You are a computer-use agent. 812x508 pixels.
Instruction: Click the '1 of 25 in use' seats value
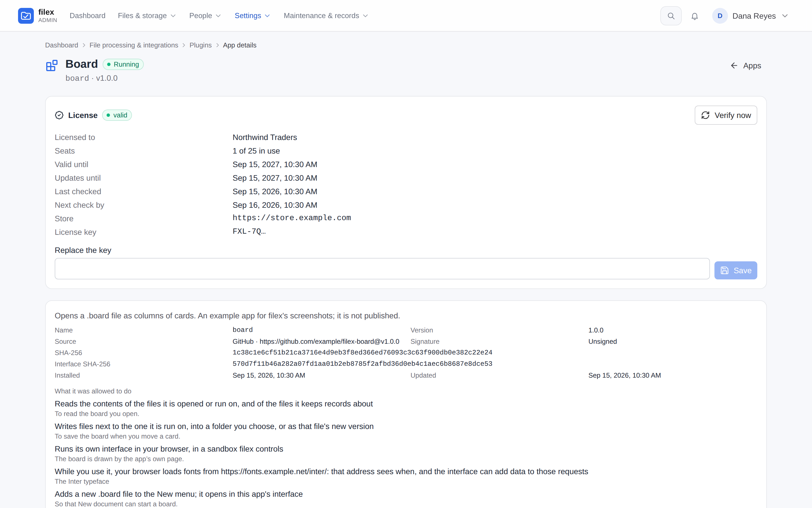(256, 151)
